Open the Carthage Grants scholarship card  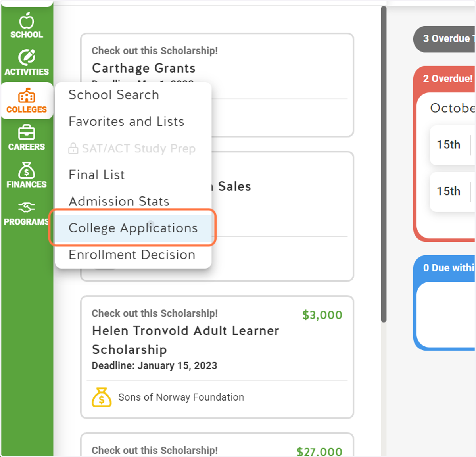click(217, 85)
